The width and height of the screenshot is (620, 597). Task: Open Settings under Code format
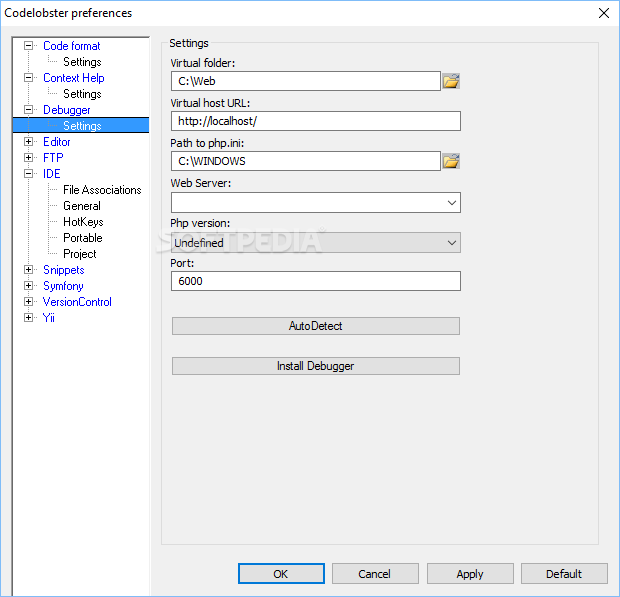point(82,62)
